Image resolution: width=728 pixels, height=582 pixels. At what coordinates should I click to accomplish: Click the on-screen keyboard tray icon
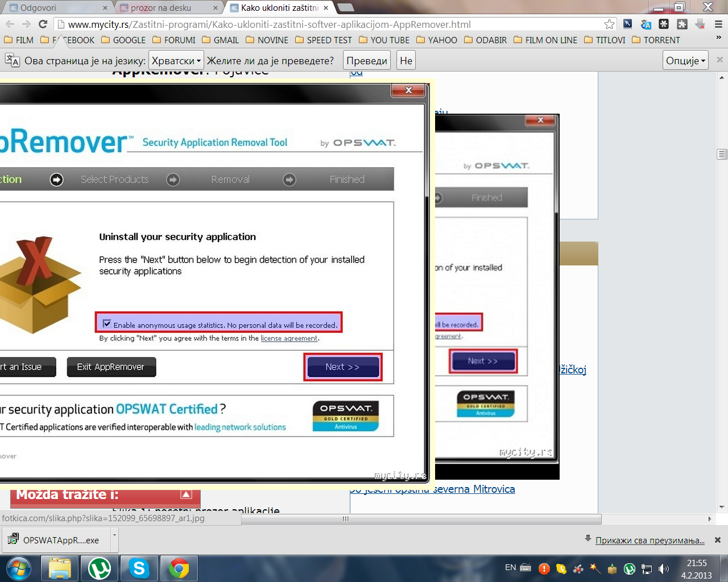click(x=526, y=567)
